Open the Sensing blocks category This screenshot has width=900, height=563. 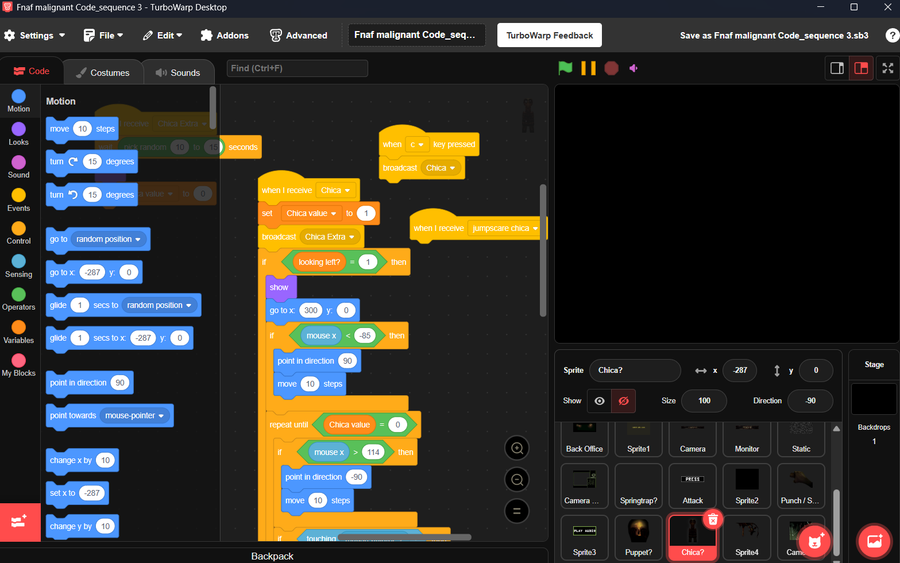[x=18, y=266]
